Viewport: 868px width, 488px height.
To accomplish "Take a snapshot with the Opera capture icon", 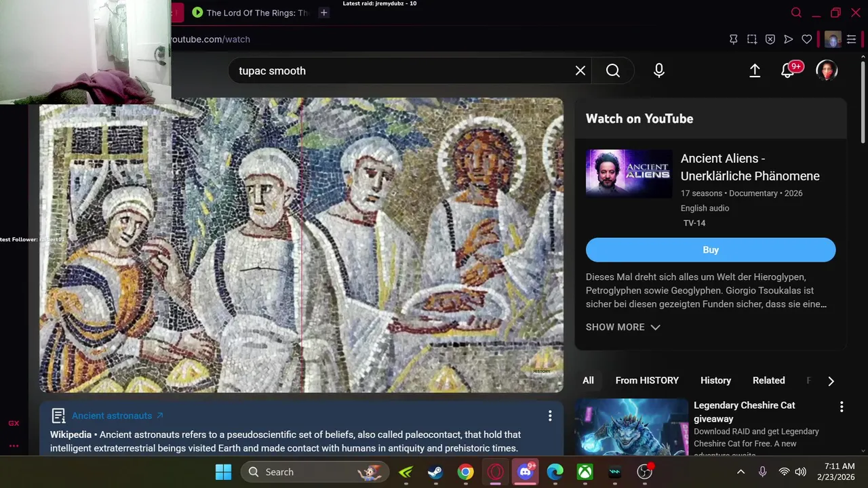I will pyautogui.click(x=752, y=39).
